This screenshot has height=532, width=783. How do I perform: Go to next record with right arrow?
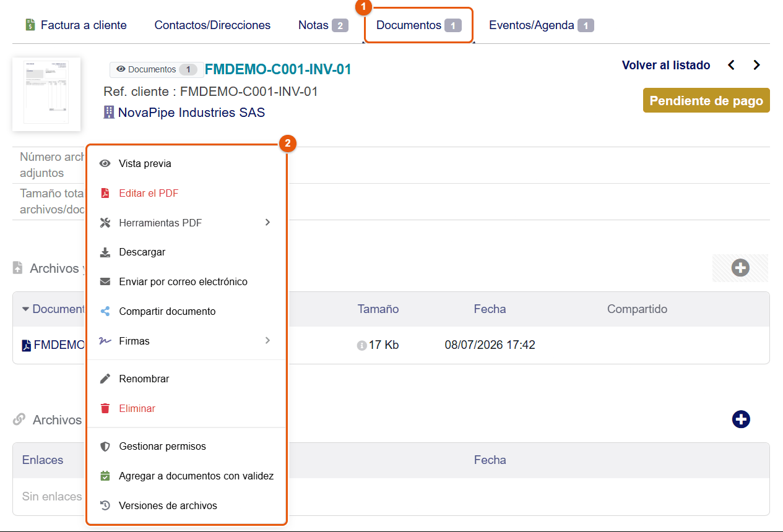[x=756, y=65]
